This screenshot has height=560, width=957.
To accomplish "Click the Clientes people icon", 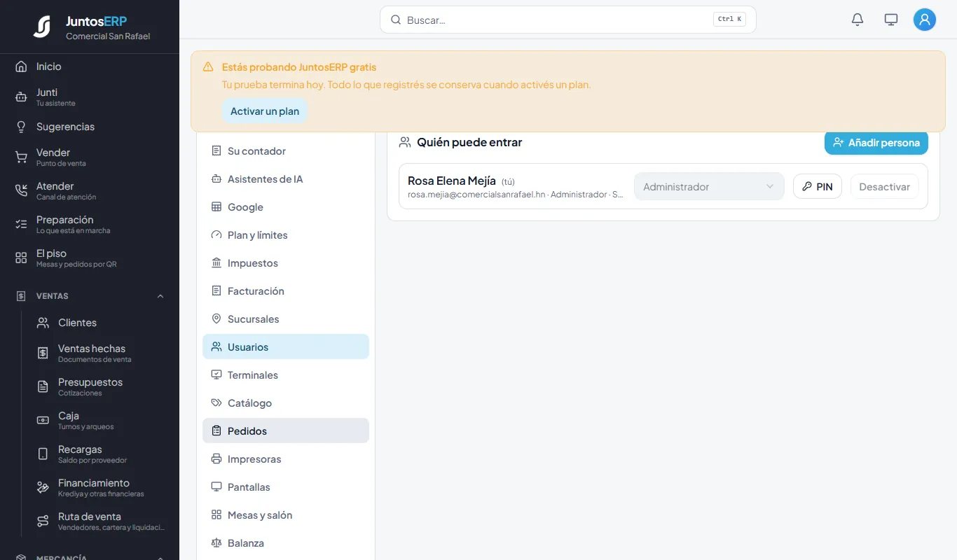I will 43,323.
